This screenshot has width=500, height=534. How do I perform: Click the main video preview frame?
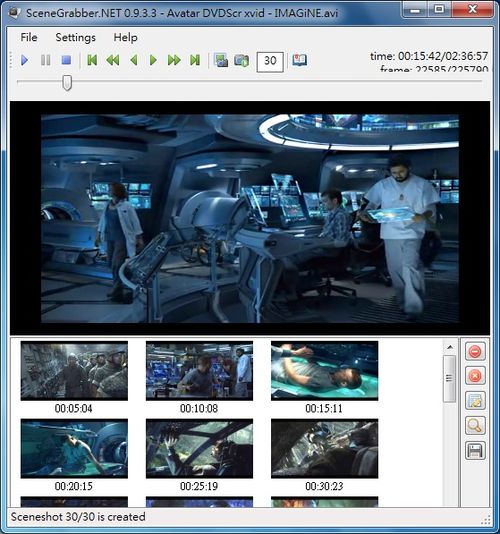tap(250, 218)
